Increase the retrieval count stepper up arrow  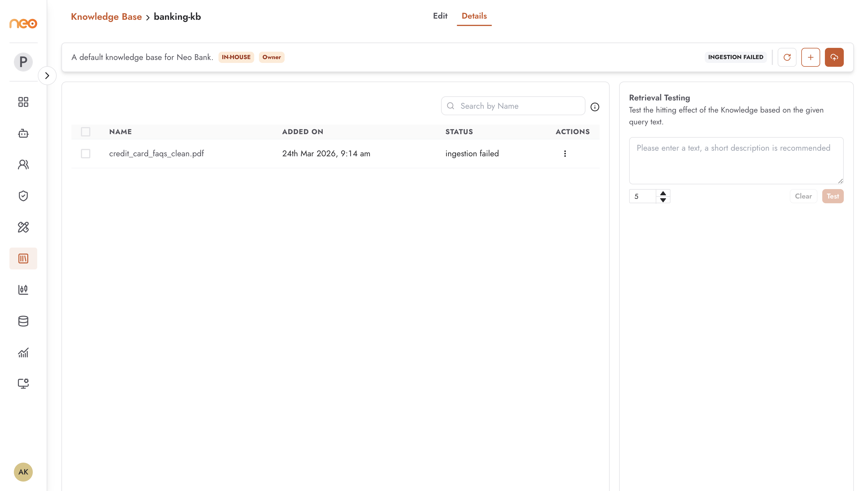[x=663, y=193]
